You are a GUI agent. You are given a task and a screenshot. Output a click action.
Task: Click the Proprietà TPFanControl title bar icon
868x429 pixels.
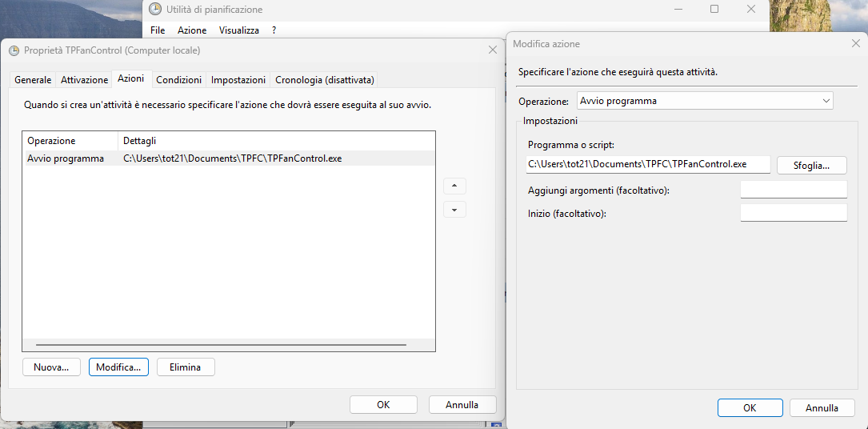pyautogui.click(x=14, y=50)
